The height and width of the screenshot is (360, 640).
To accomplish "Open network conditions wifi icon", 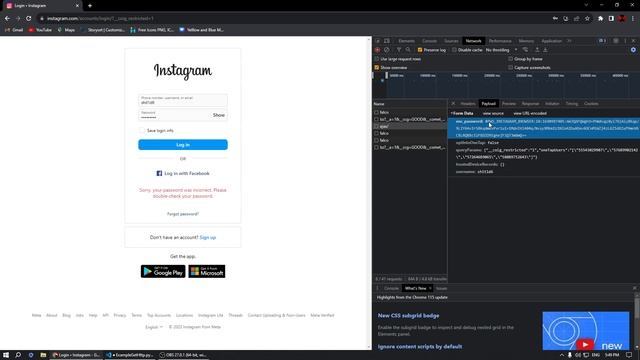I will (525, 50).
